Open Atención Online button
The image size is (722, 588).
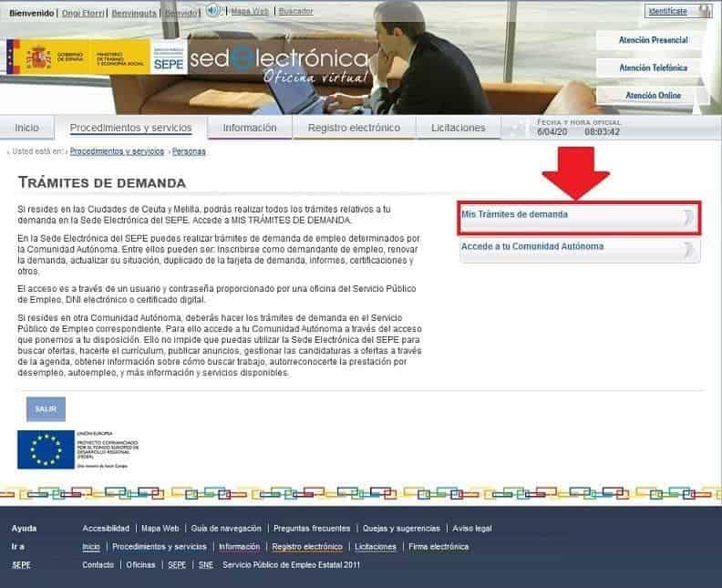pos(653,96)
